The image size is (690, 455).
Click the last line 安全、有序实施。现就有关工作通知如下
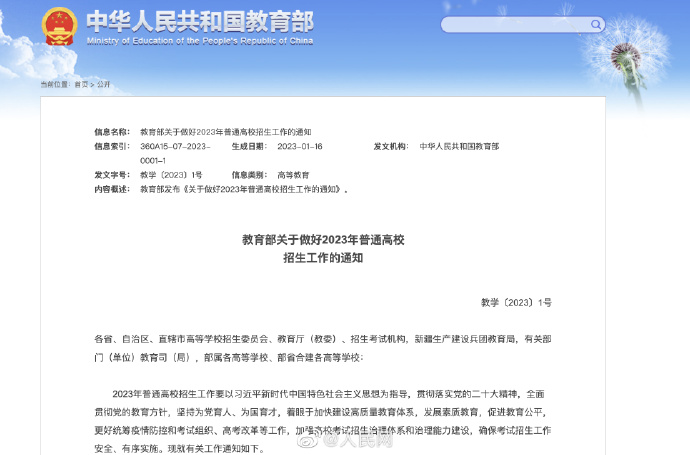[x=180, y=448]
